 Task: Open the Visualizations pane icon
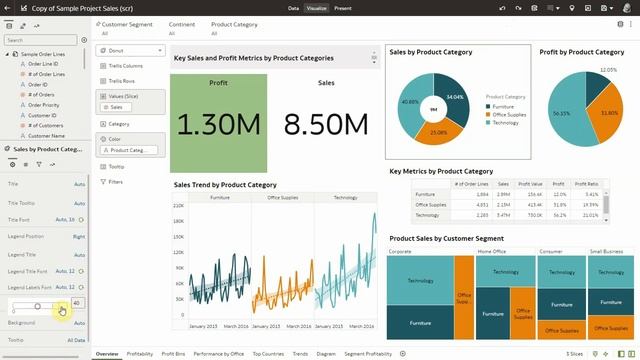(23, 26)
